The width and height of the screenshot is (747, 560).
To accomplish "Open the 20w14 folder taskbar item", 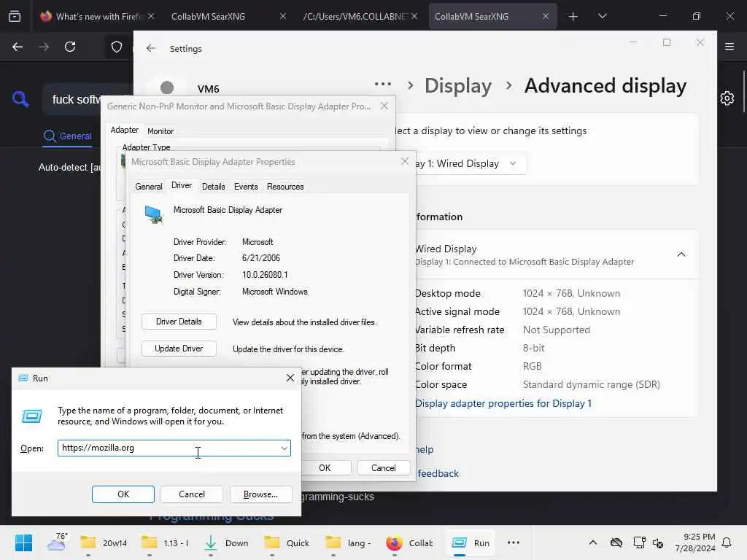I will coord(104,542).
